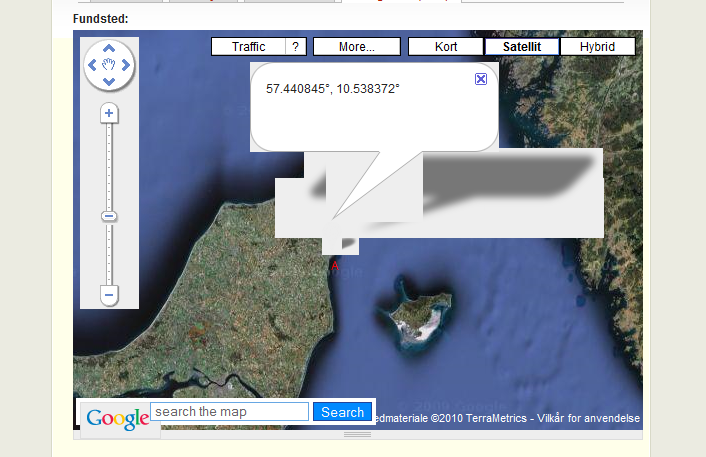The image size is (706, 457).
Task: Select the Satellit map view
Action: pyautogui.click(x=522, y=47)
